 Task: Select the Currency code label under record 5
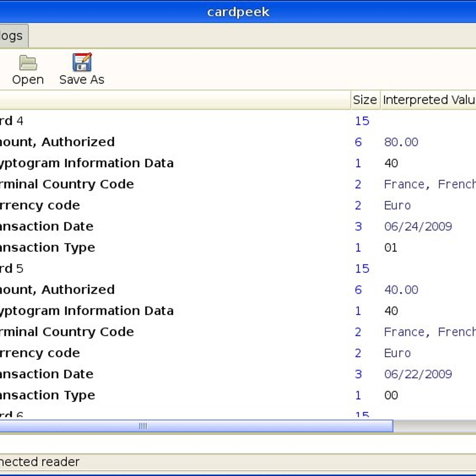coord(40,353)
